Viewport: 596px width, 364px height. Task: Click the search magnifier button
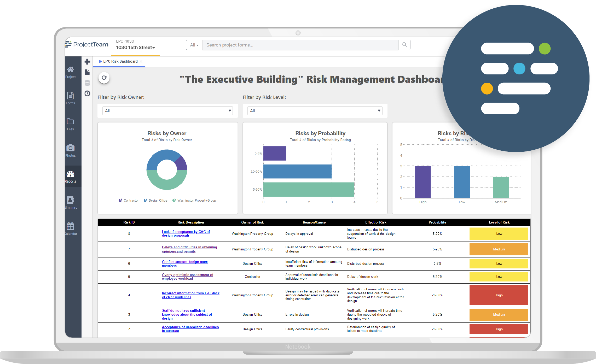[x=404, y=45]
